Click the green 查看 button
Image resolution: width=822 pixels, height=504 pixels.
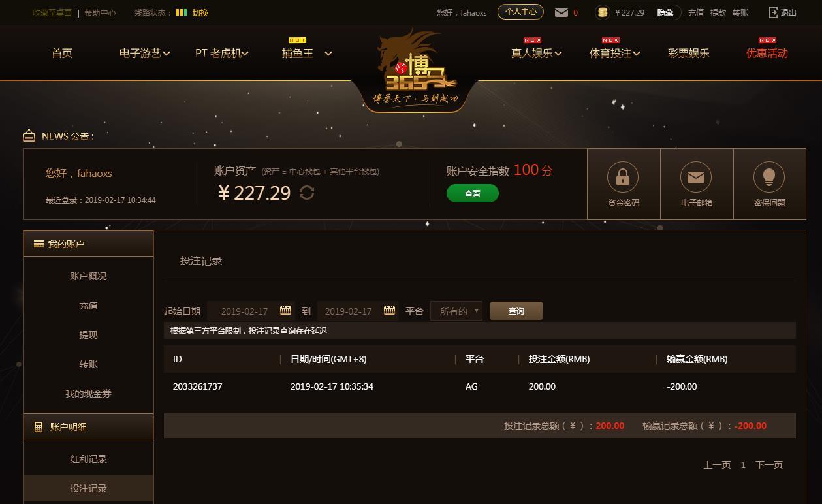coord(473,193)
